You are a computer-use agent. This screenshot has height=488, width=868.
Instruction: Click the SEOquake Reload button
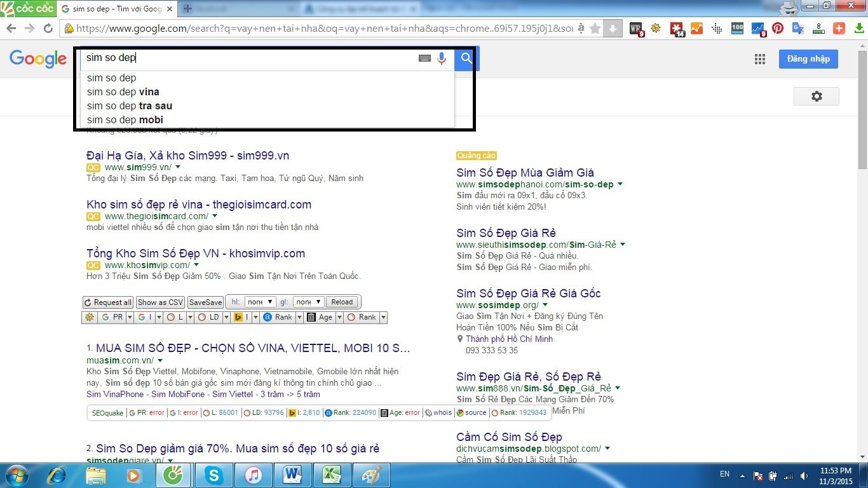click(x=342, y=302)
